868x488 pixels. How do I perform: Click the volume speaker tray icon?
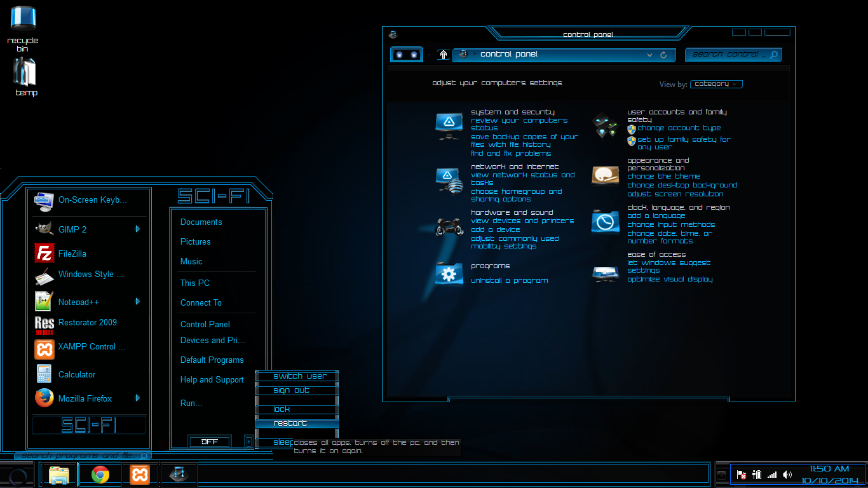pyautogui.click(x=787, y=475)
